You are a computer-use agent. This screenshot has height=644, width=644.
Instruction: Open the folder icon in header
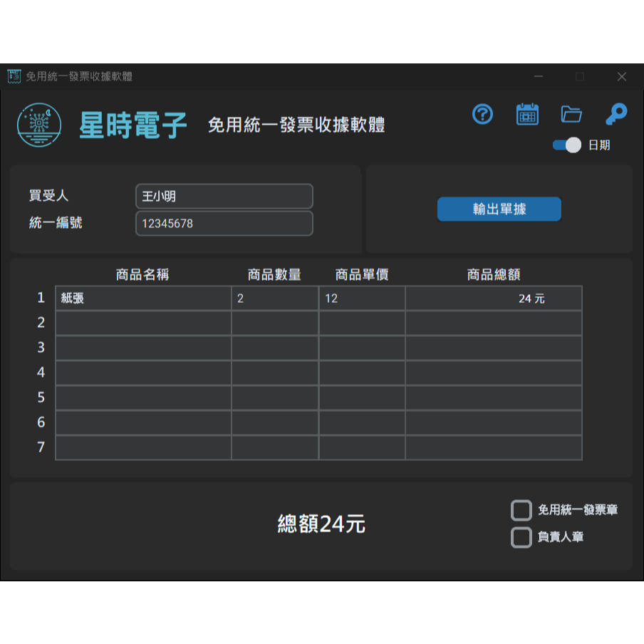(571, 114)
